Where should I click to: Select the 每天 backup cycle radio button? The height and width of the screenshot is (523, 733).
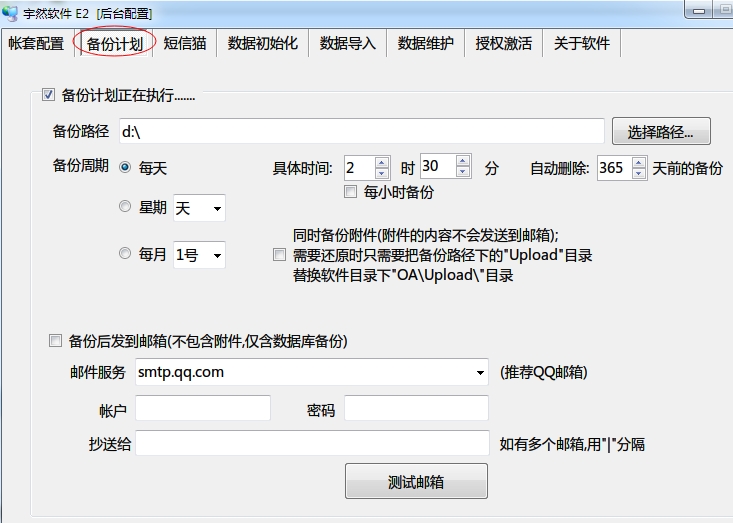125,167
